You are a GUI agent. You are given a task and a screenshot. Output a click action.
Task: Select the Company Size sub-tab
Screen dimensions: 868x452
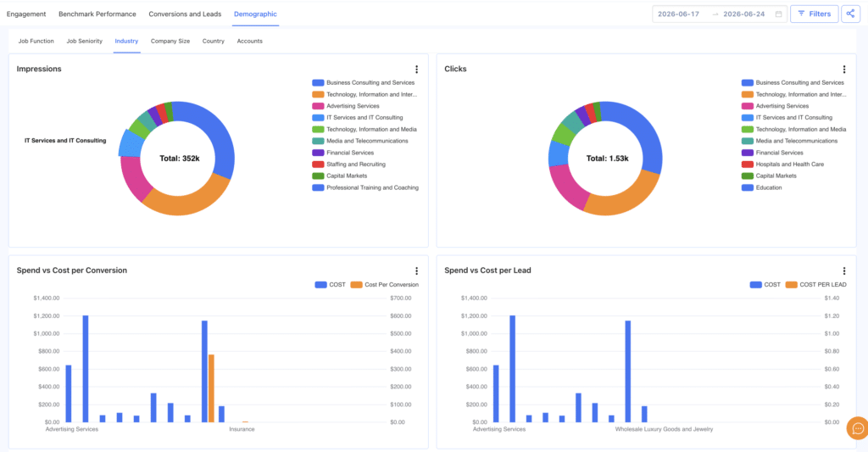click(x=170, y=41)
